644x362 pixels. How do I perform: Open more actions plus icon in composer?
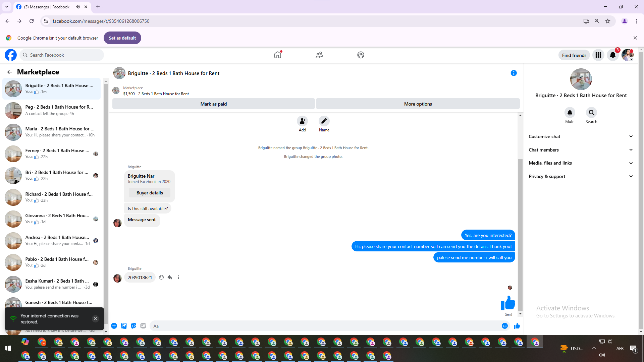[x=114, y=326]
